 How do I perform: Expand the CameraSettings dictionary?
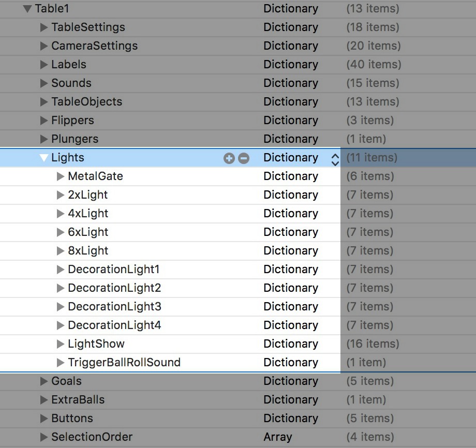coord(43,46)
